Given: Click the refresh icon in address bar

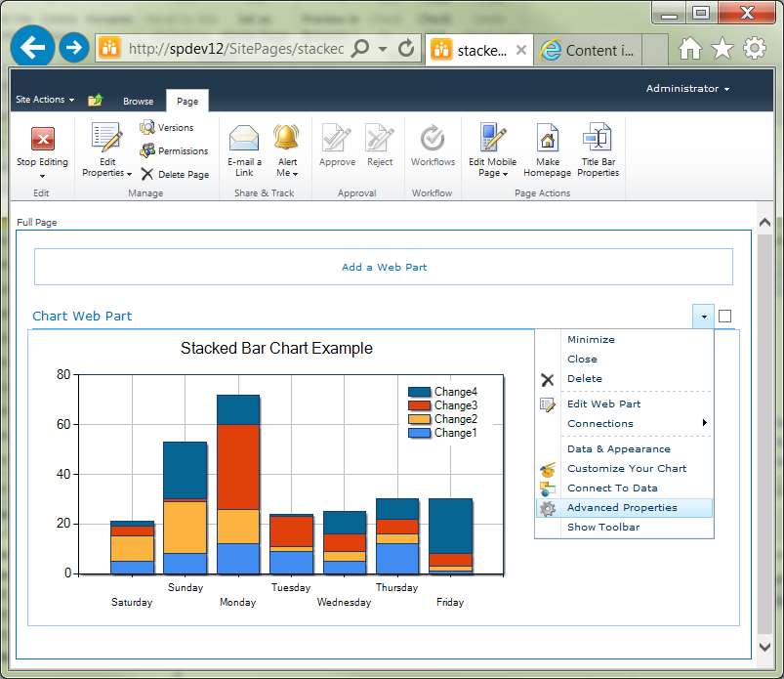Looking at the screenshot, I should click(x=406, y=48).
